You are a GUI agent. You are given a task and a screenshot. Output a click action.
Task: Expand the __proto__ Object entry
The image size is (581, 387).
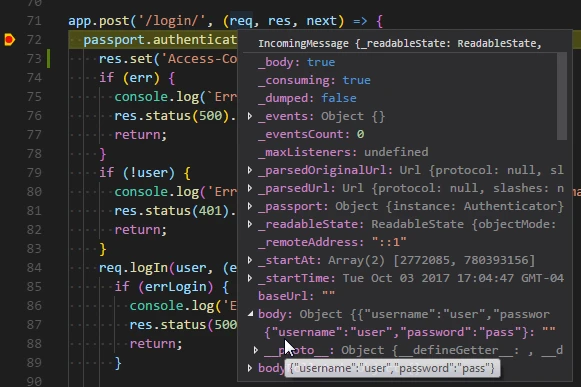click(x=256, y=350)
